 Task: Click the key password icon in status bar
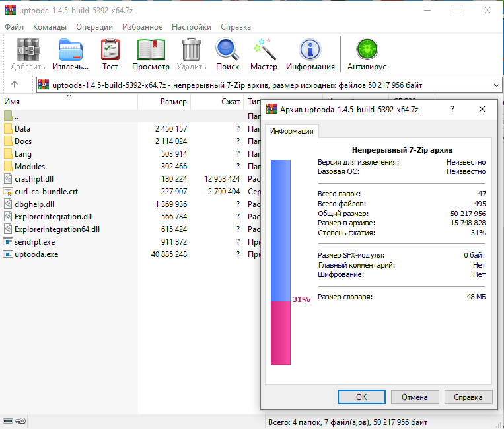click(21, 421)
